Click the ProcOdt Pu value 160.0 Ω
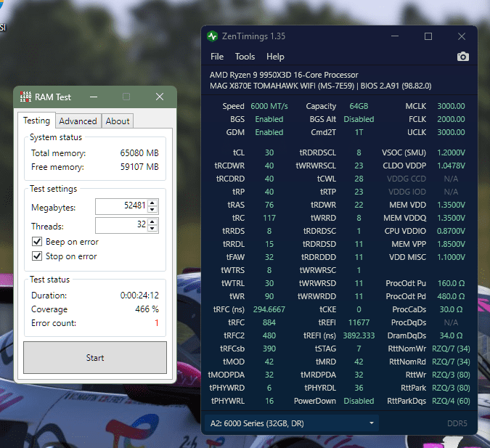Image resolution: width=490 pixels, height=448 pixels. 451,283
